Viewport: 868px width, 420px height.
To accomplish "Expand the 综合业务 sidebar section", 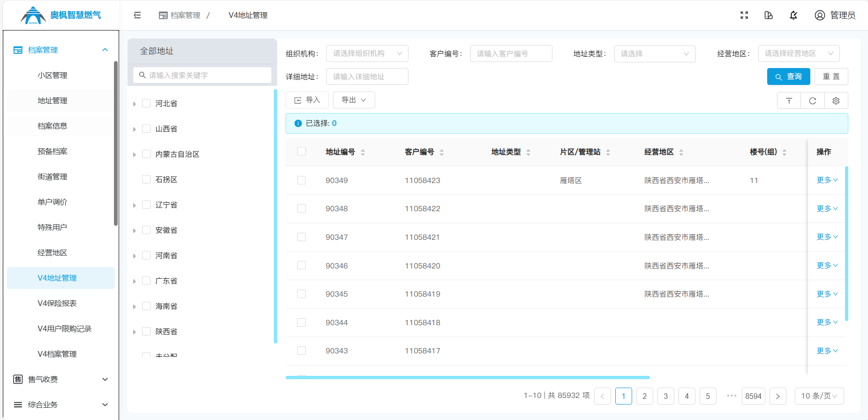I will (60, 405).
